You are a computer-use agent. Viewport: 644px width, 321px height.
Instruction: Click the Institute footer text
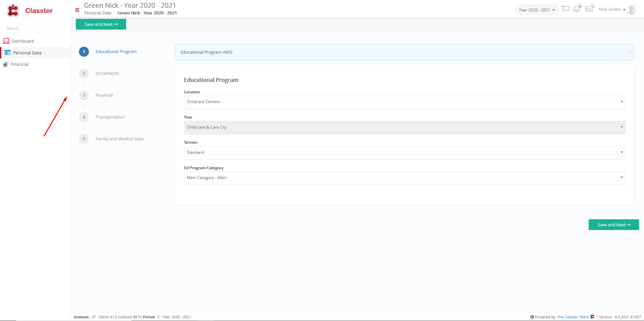pyautogui.click(x=133, y=317)
